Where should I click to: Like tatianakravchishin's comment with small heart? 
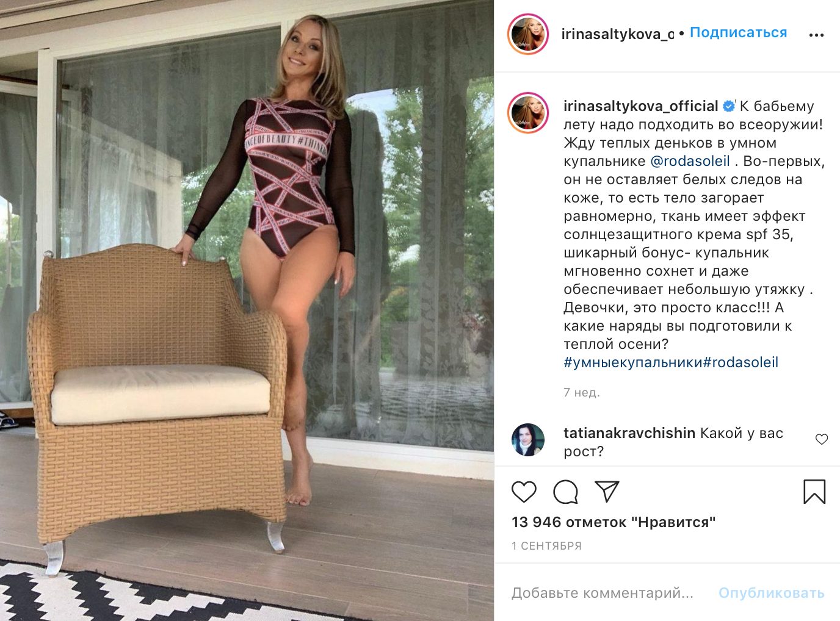[x=822, y=439]
